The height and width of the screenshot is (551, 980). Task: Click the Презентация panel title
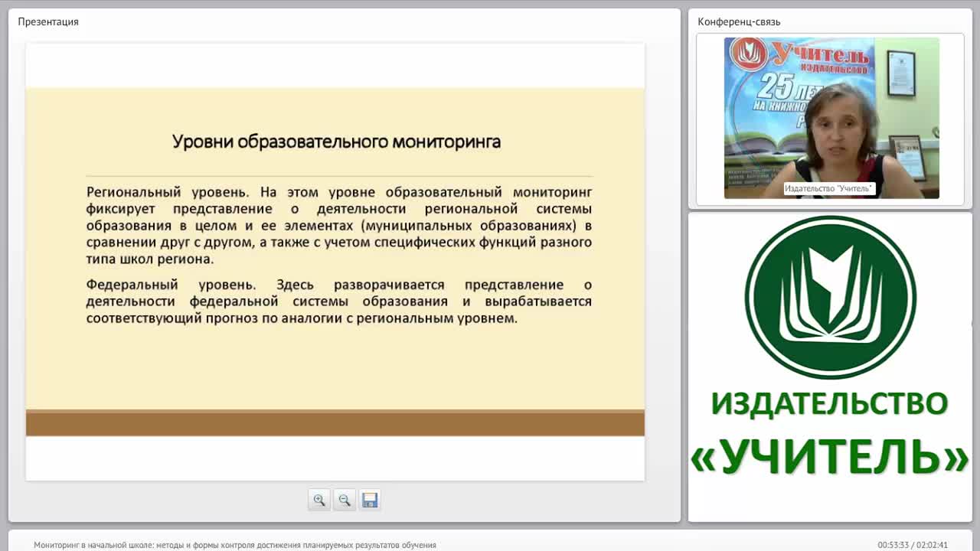[x=48, y=21]
